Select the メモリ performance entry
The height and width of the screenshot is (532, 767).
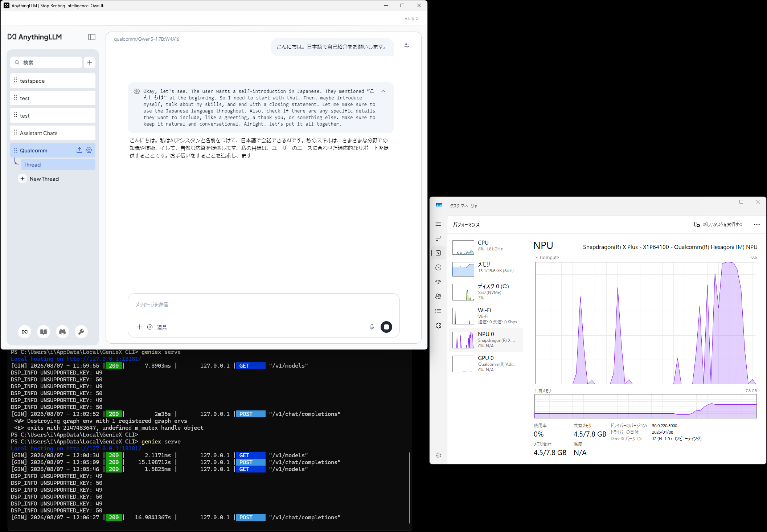pos(486,269)
